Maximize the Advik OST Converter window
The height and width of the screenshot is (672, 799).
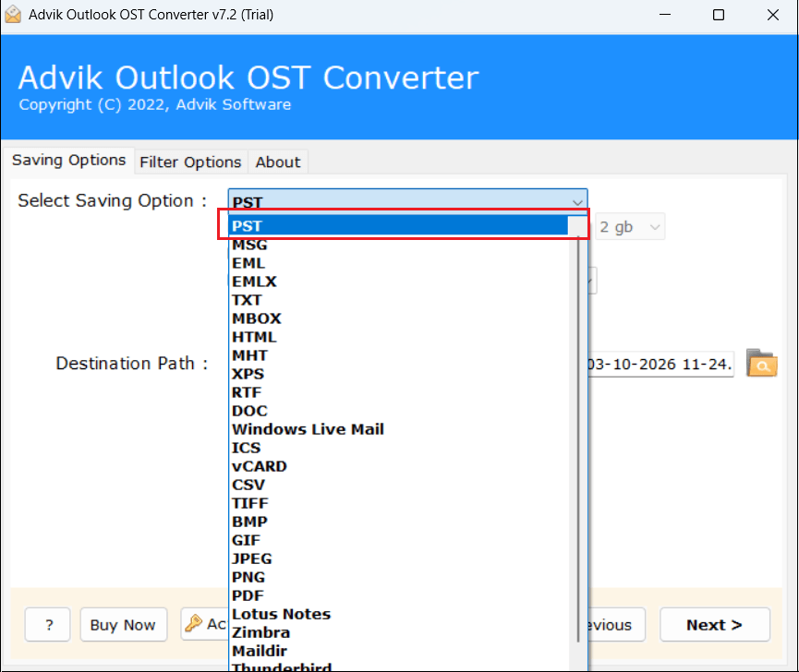point(719,15)
